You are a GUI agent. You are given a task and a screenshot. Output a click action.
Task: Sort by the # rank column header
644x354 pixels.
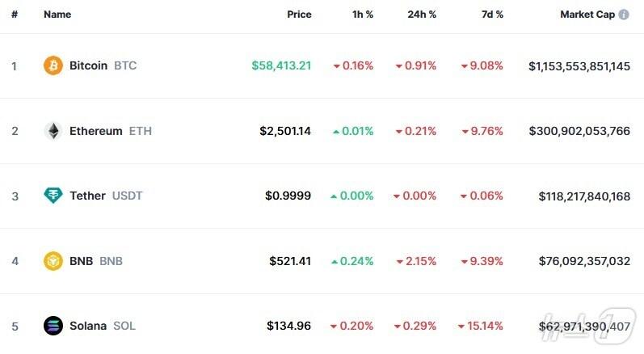[15, 15]
